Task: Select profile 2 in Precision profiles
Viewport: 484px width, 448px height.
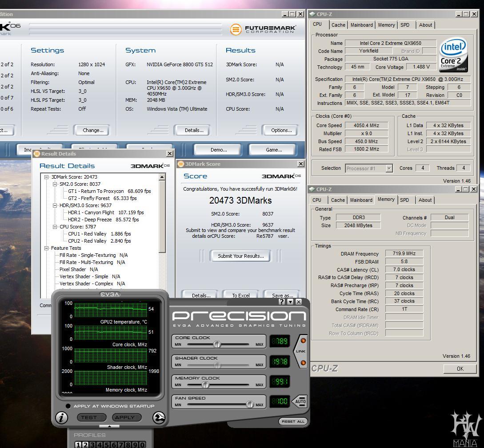Action: point(85,444)
